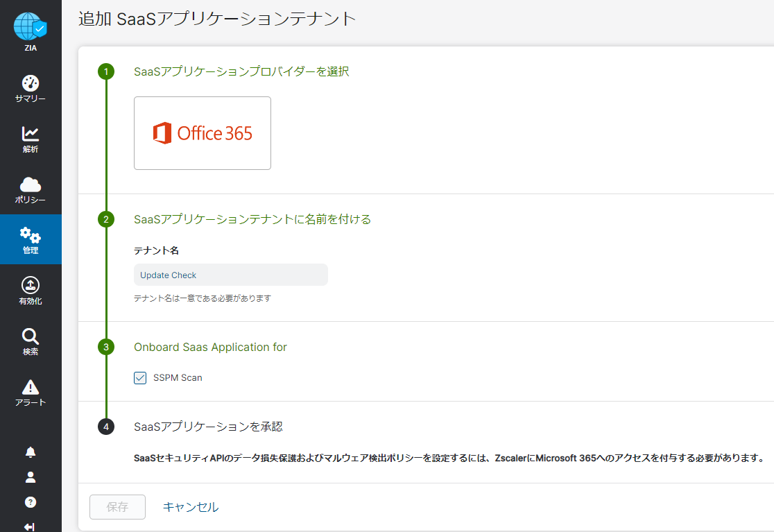774x532 pixels.
Task: Click the SaaSアプリケーションテナントに名前を付ける heading
Action: (252, 219)
